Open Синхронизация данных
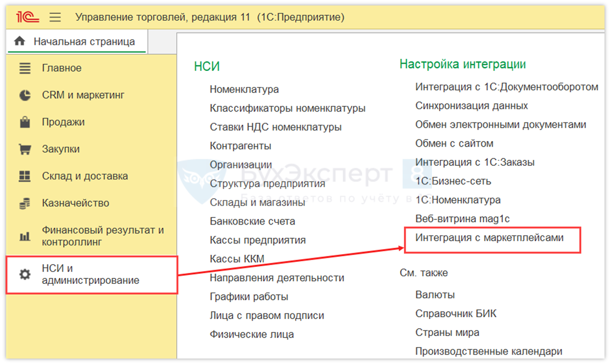 pos(472,105)
